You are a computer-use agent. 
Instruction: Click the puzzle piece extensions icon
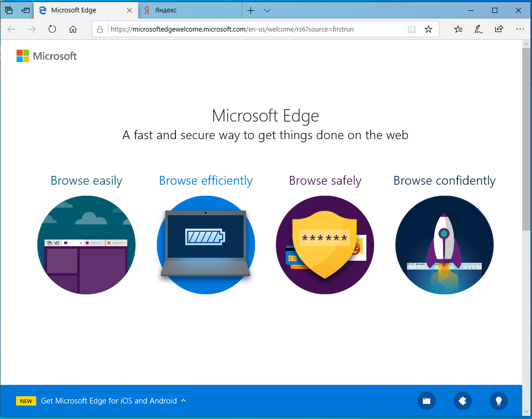coord(463,401)
